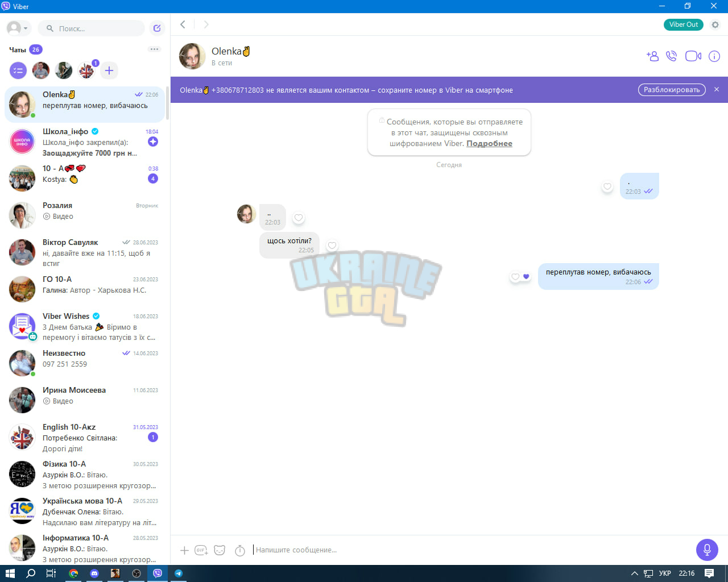Like the '..' message at 22:03
728x582 pixels.
[x=299, y=218]
